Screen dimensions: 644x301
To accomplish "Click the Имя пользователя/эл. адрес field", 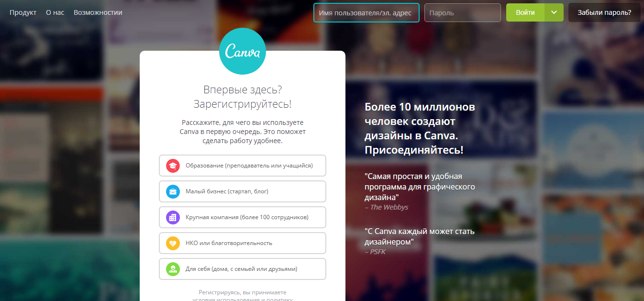I will point(366,12).
